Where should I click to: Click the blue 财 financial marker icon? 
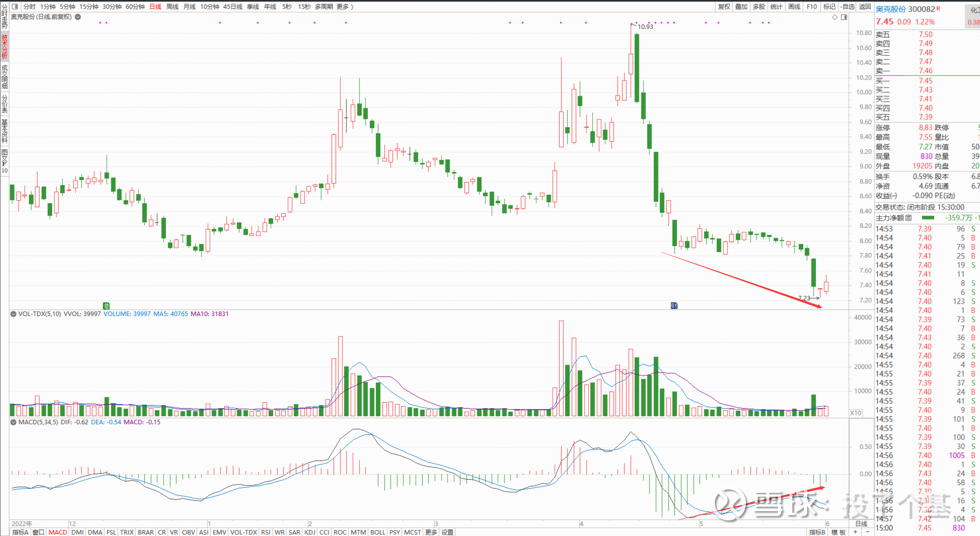pos(674,306)
